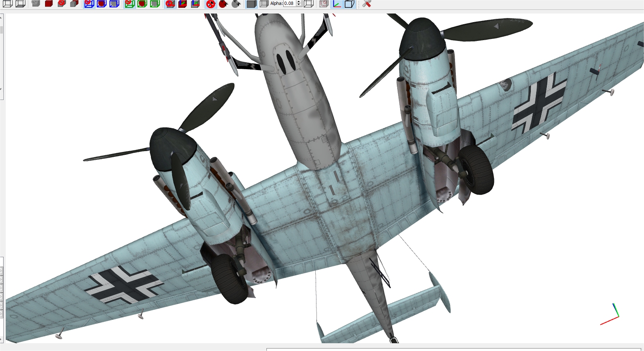Toggle the green wireframe cube with prohibition sign
644x351 pixels.
(x=130, y=4)
